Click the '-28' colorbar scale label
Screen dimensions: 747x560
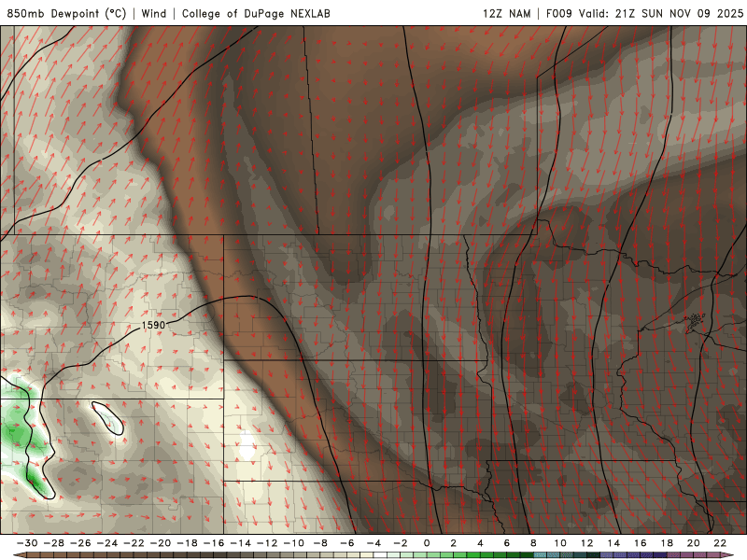pos(53,543)
